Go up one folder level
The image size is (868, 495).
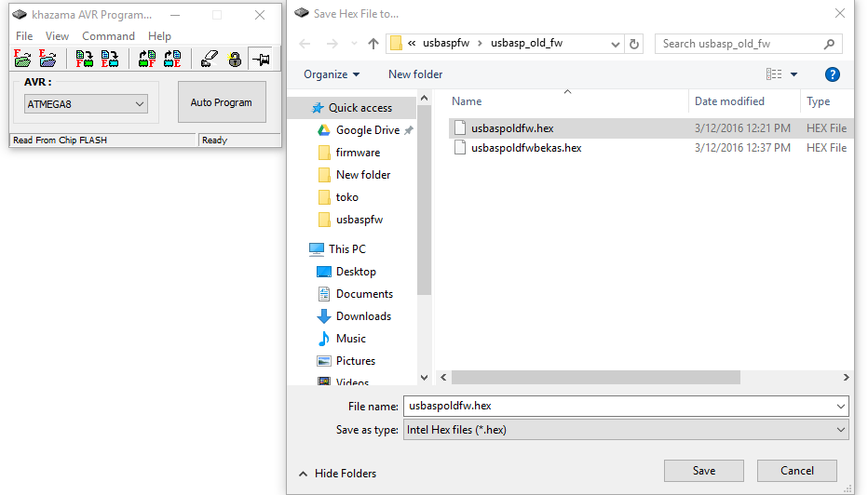(373, 44)
